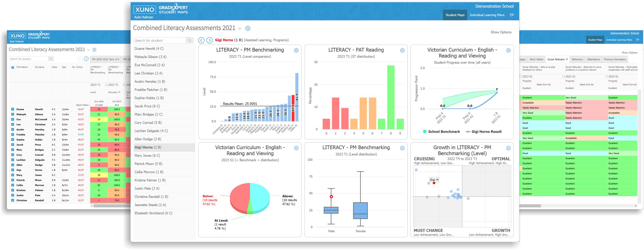Open settings gear beside center Combined Literacy Assessments title
Image resolution: width=644 pixels, height=250 pixels.
point(248,28)
